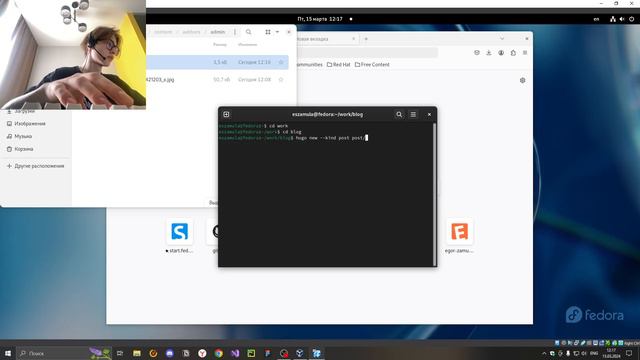
Task: Switch the GNOME keyboard layout en indicator
Action: (596, 19)
